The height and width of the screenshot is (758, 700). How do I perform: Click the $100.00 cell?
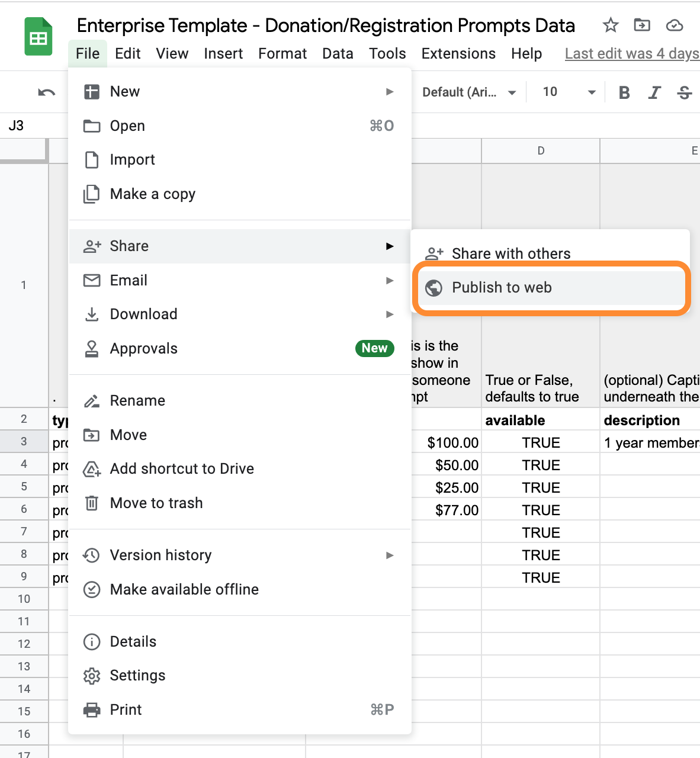(x=446, y=442)
